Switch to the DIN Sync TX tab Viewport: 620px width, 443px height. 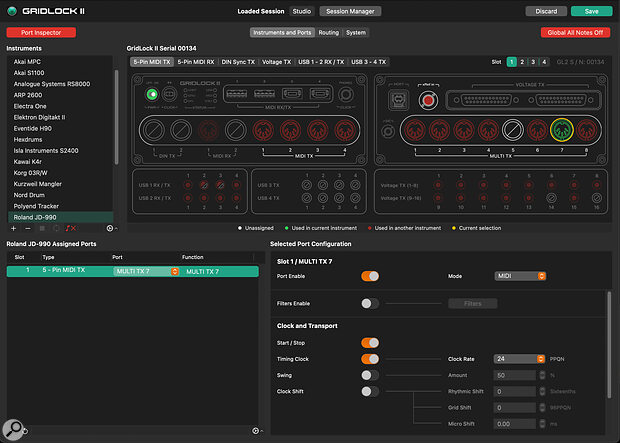point(238,62)
